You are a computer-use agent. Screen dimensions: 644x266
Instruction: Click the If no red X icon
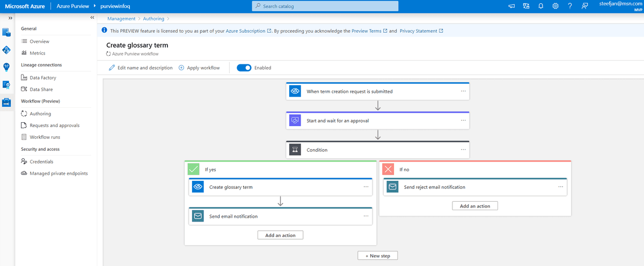coord(388,169)
